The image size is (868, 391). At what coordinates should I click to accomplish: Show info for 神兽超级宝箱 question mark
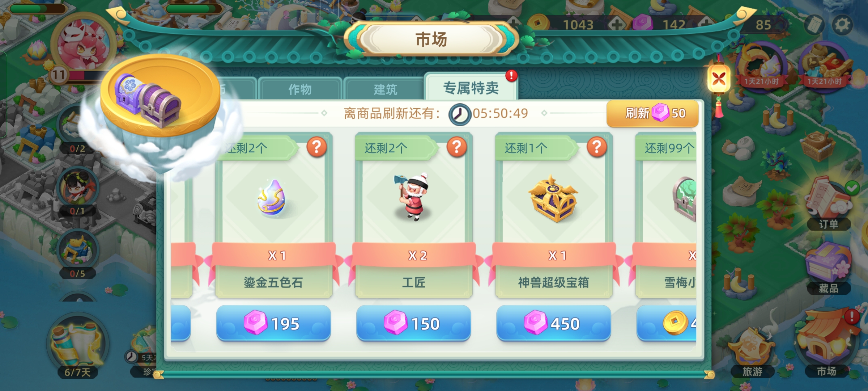pos(597,147)
